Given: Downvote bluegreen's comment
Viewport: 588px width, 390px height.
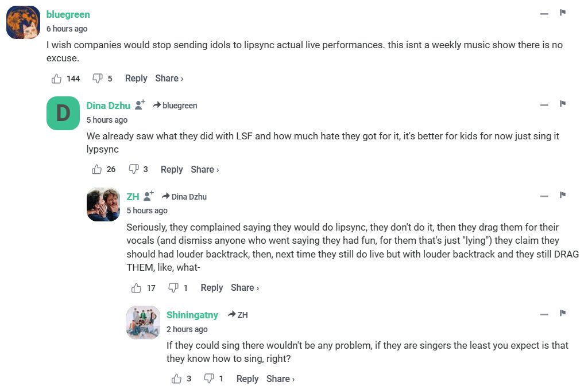Looking at the screenshot, I should 98,79.
